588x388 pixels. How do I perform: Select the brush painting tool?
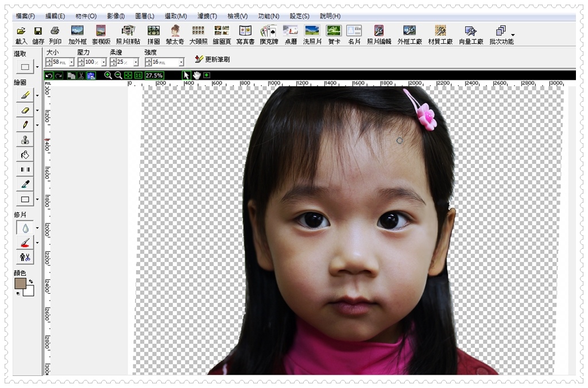(25, 95)
